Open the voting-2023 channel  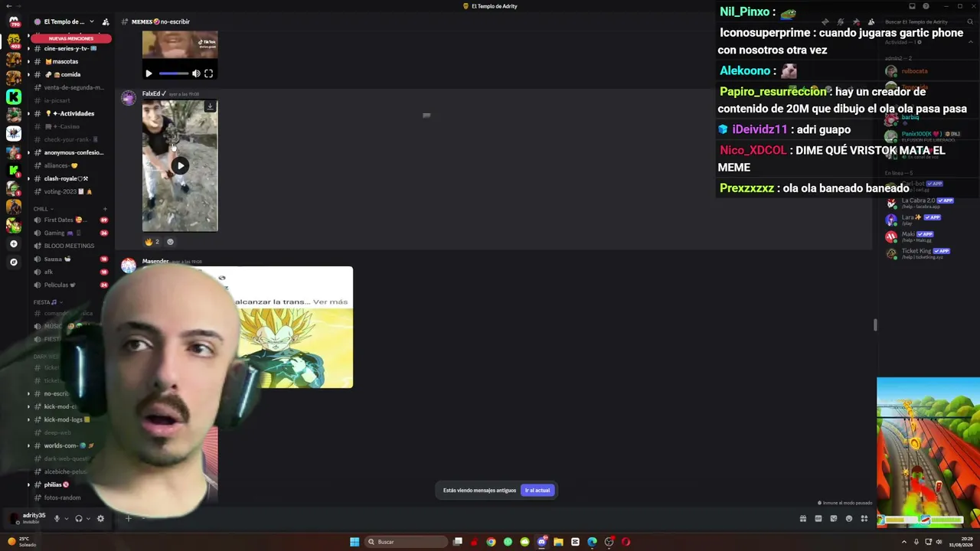point(70,191)
